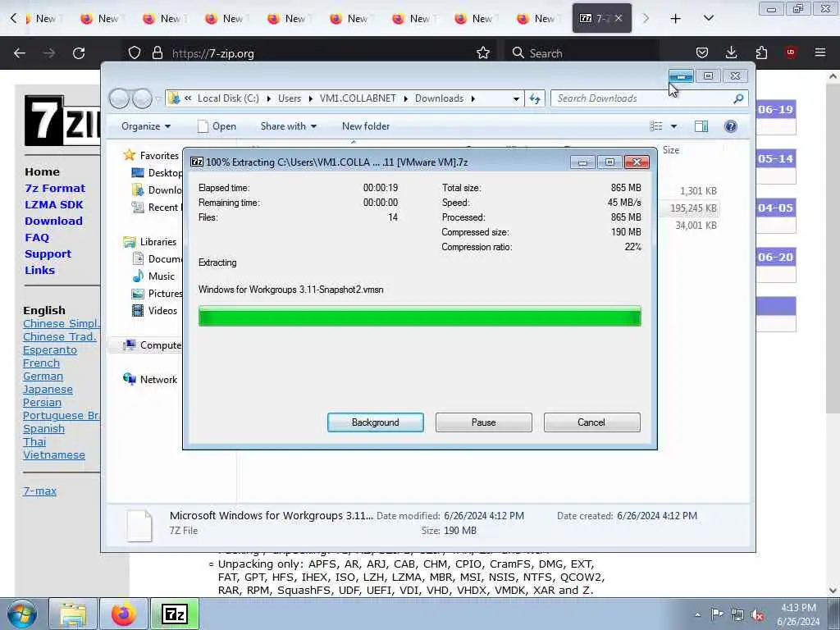This screenshot has width=840, height=630.
Task: Open the Firefox extensions puzzle icon
Action: tap(761, 52)
